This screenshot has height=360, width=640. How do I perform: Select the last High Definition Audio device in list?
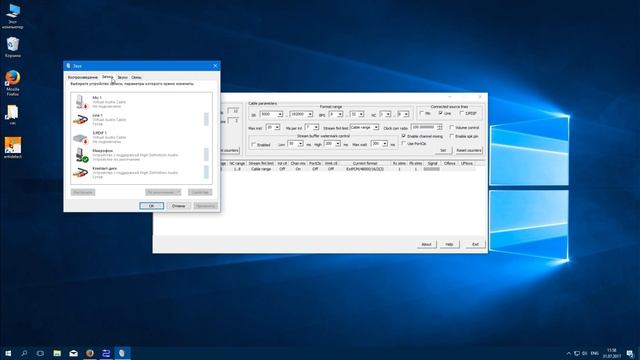[x=141, y=172]
